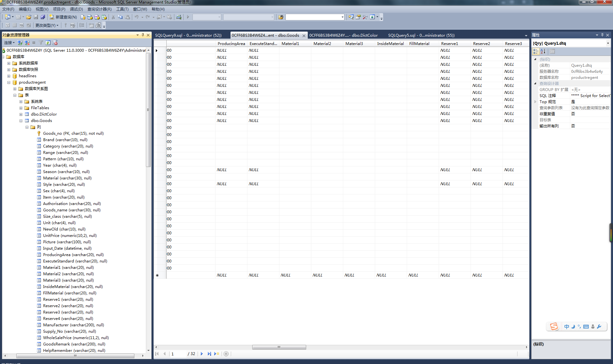Screen dimensions: 613x364
Task: Click the Refresh icon in Object Explorer
Action: [48, 42]
